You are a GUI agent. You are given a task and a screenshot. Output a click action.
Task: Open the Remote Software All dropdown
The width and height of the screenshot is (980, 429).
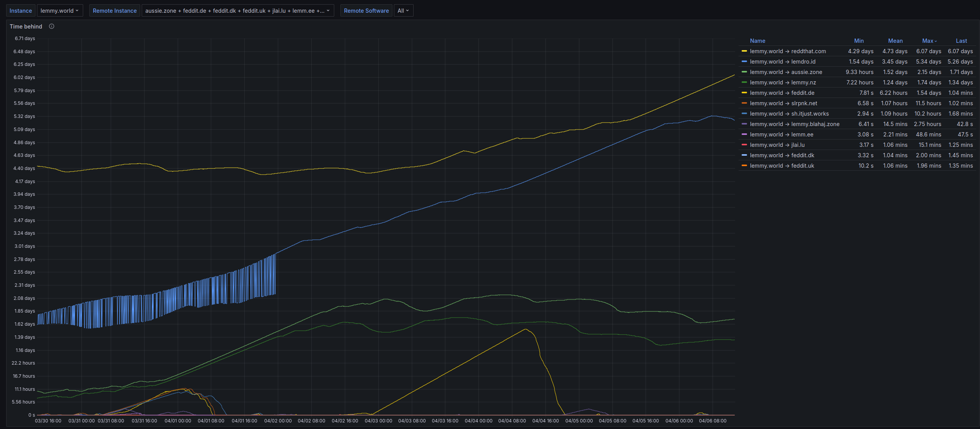pos(403,11)
